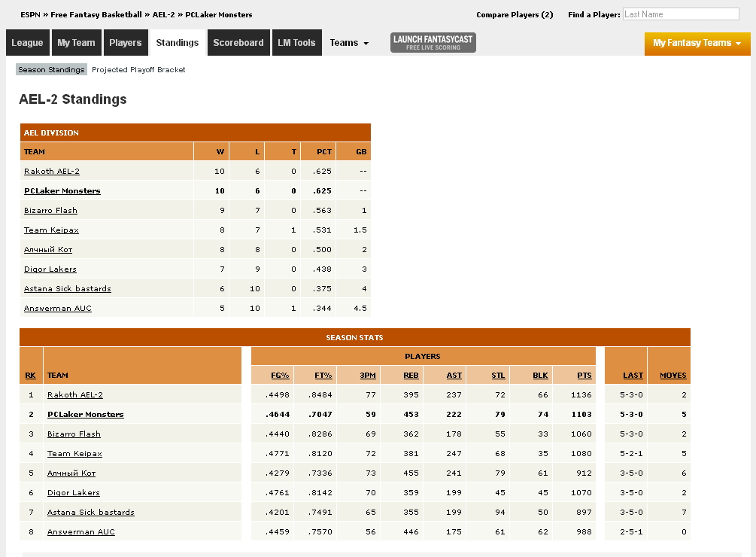The image size is (756, 557).
Task: Select Season Standings sub-tab
Action: pyautogui.click(x=51, y=69)
